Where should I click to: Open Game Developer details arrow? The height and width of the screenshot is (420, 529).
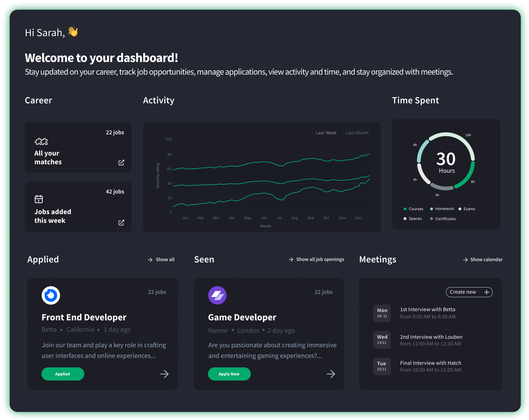(331, 374)
